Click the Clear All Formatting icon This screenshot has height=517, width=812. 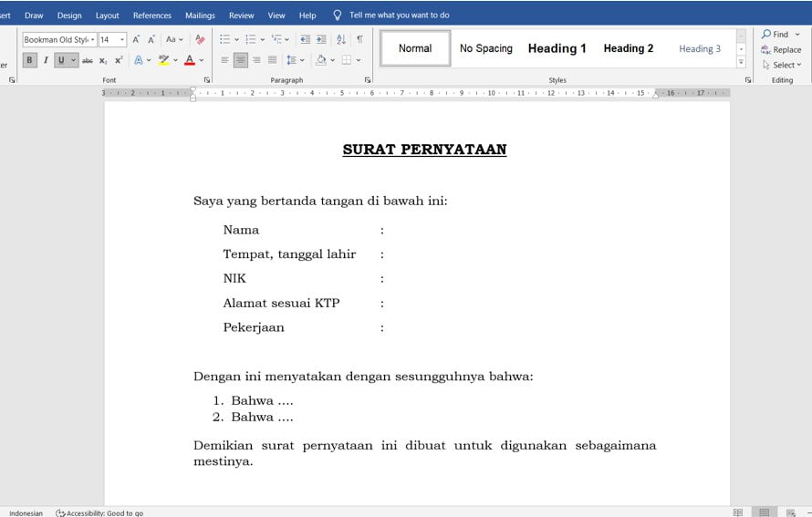click(200, 39)
